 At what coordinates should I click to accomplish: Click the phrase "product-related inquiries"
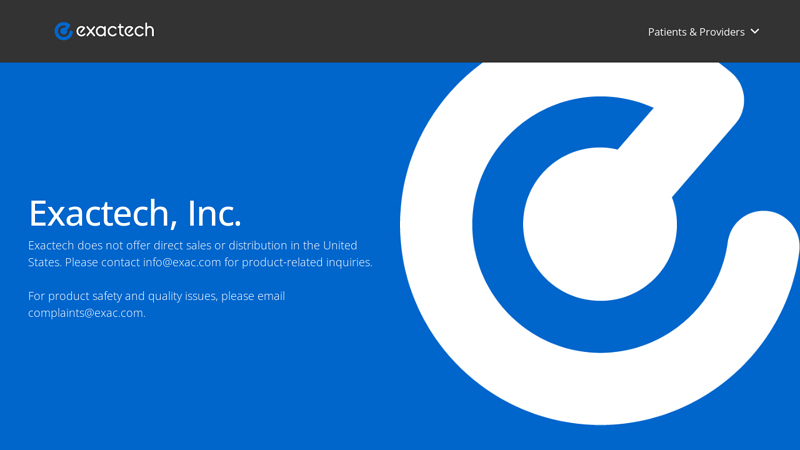pyautogui.click(x=306, y=262)
